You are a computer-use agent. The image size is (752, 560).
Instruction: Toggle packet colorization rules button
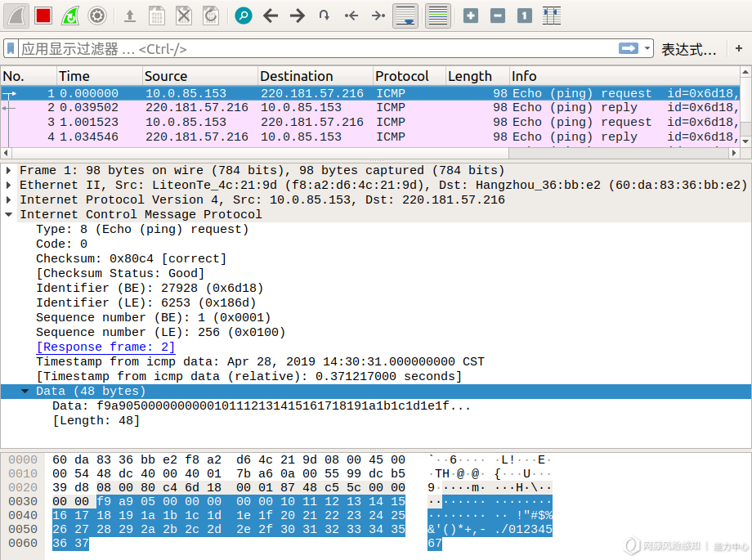click(438, 16)
